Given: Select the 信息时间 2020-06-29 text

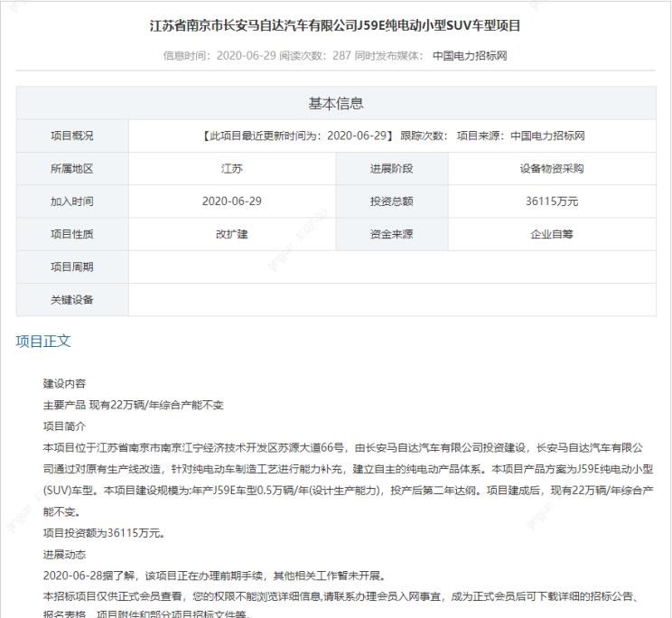Looking at the screenshot, I should [219, 56].
